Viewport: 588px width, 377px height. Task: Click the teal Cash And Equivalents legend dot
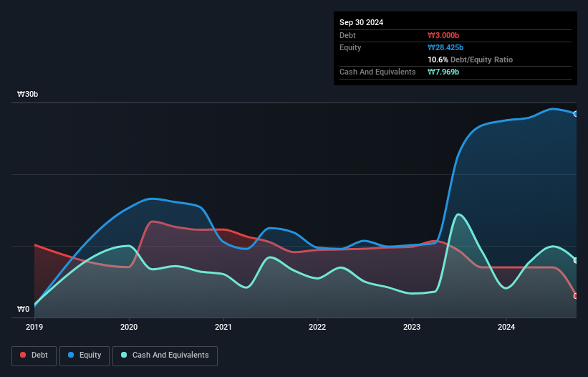click(124, 355)
